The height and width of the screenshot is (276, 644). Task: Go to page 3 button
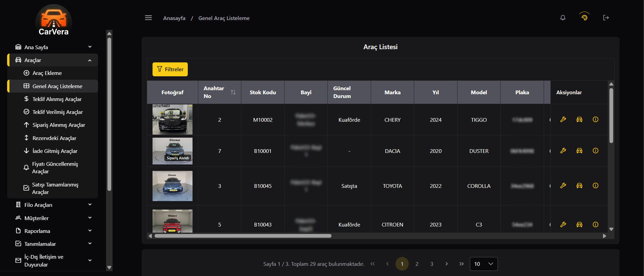[x=432, y=264]
